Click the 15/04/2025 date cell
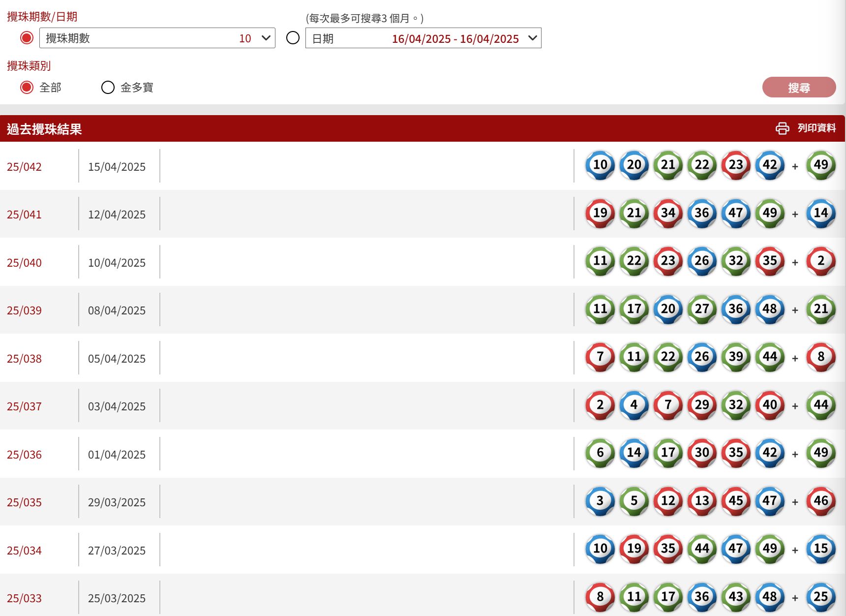 (x=117, y=167)
